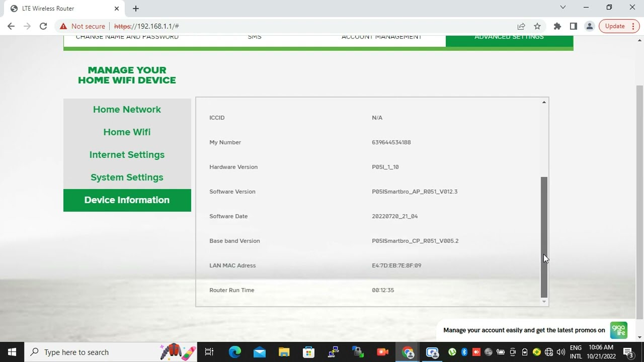Open File Explorer from the taskbar
This screenshot has height=362, width=644.
click(x=284, y=352)
